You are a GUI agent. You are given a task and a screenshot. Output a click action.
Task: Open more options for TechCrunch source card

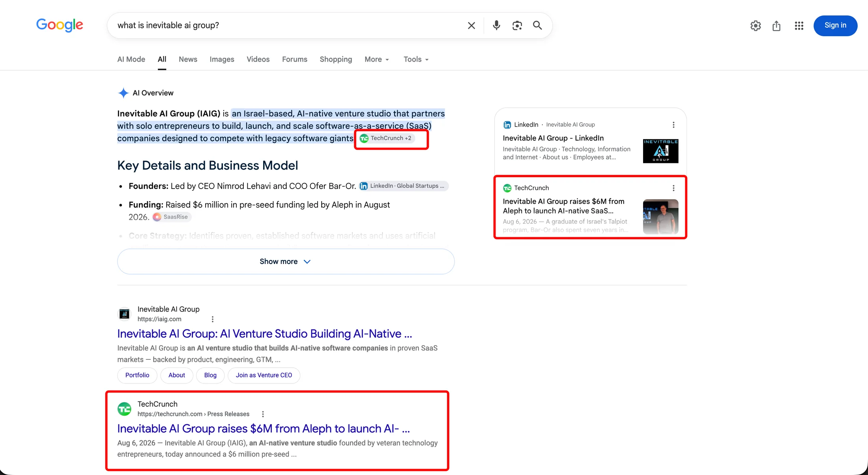(x=673, y=188)
